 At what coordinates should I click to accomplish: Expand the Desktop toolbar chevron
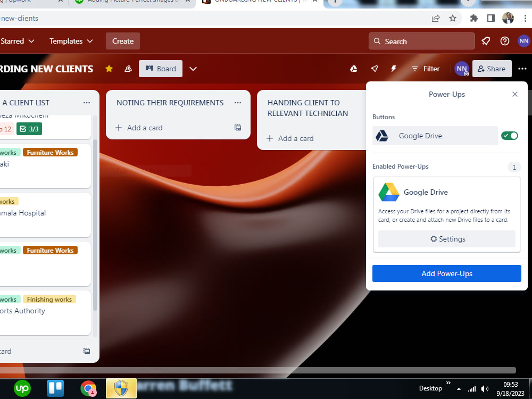click(x=448, y=383)
